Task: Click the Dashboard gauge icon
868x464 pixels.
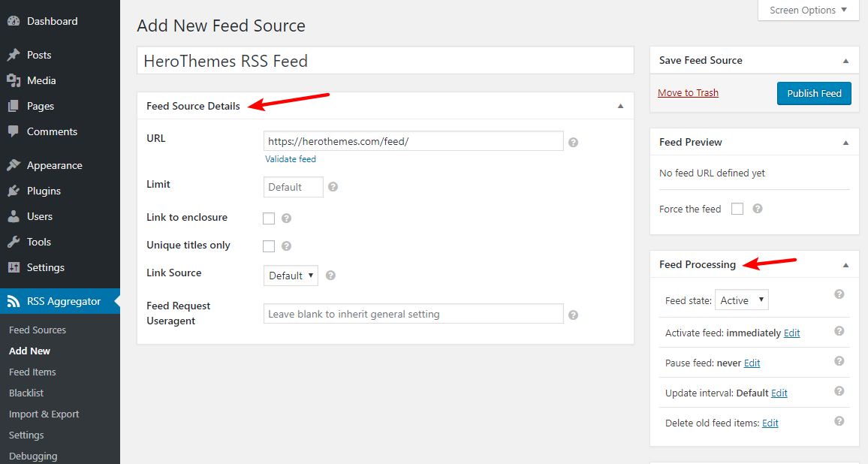Action: point(14,21)
